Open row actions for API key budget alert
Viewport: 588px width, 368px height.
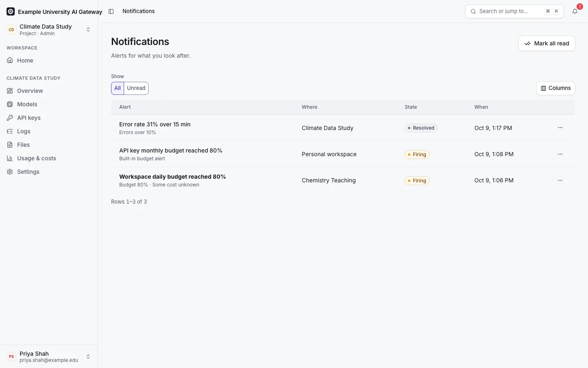click(560, 154)
